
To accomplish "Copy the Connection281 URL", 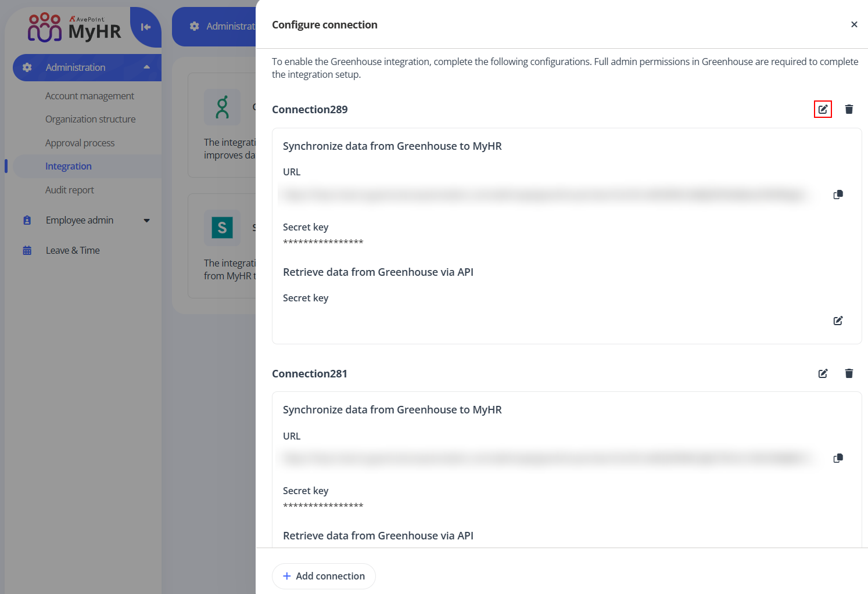I will (838, 458).
